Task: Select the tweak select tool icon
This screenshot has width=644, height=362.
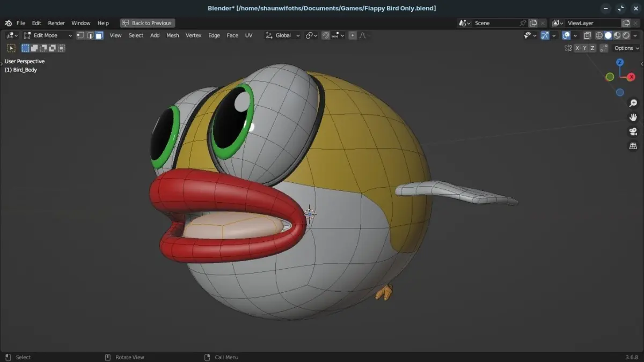Action: [x=11, y=48]
